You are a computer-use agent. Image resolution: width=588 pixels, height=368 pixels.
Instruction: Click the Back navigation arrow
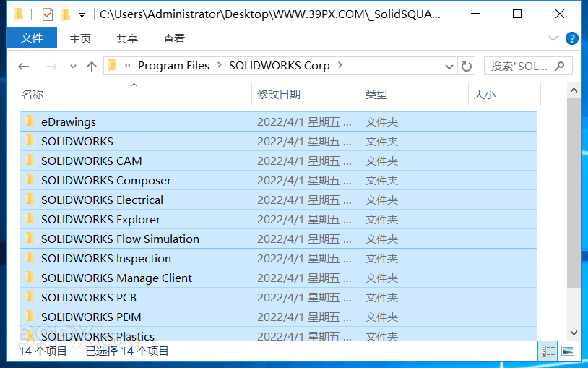pyautogui.click(x=24, y=67)
